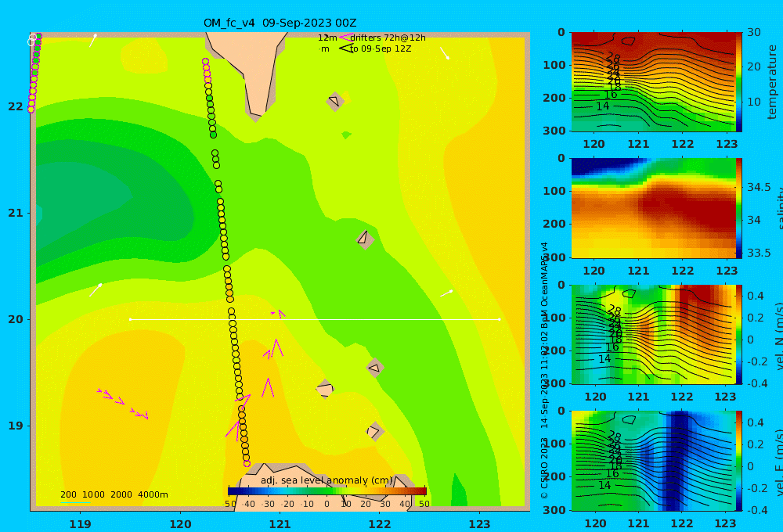783x532 pixels.
Task: Click the salinity colorbar
Action: coord(738,208)
